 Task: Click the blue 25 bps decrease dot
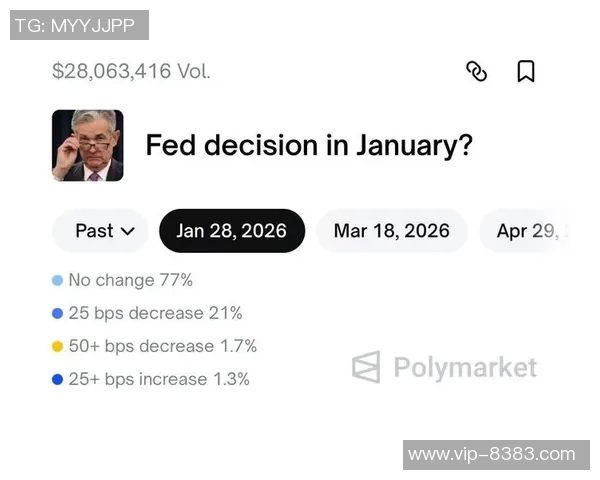58,314
